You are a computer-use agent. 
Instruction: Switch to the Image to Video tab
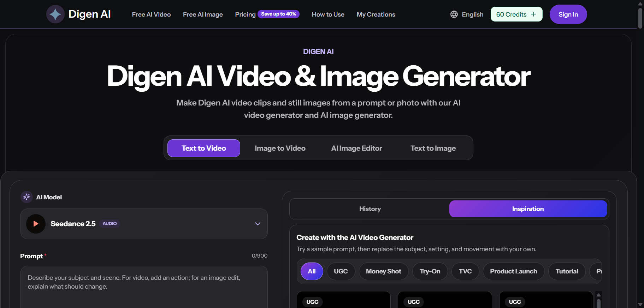(280, 148)
